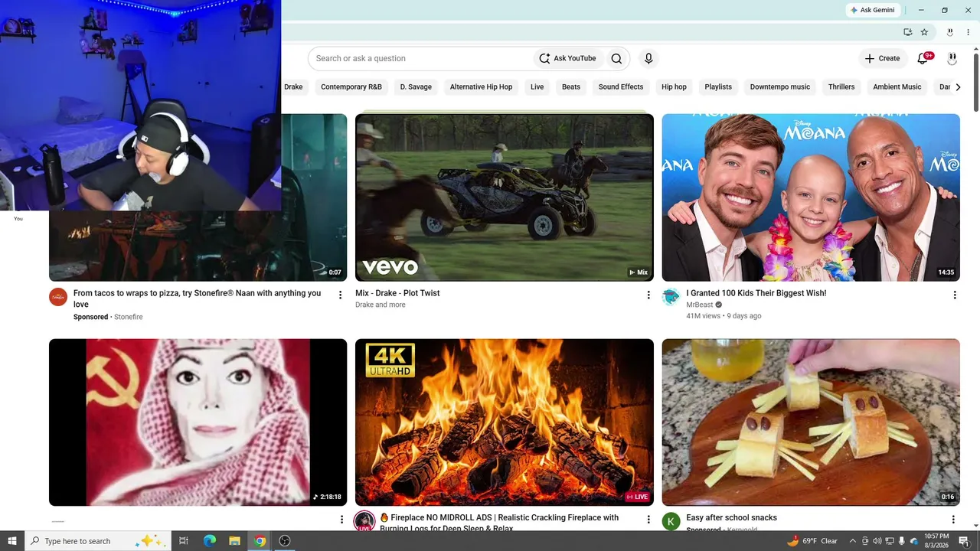Open the Chrome profile avatar
Image resolution: width=980 pixels, height=551 pixels.
coord(950,32)
